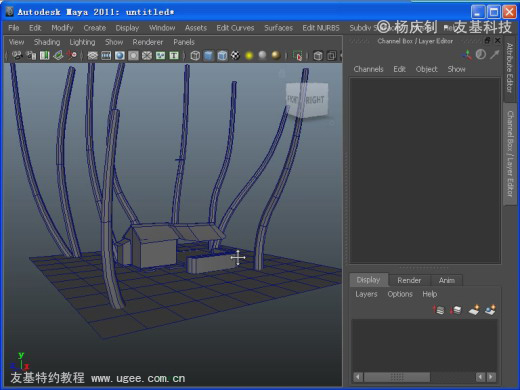520x390 pixels.
Task: Open the Object menu in Channel Box
Action: point(427,69)
